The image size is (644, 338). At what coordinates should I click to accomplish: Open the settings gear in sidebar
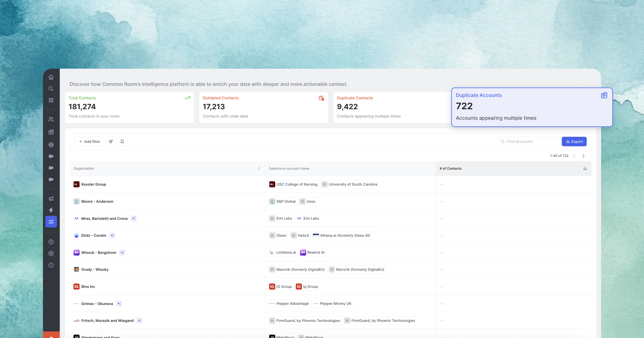point(51,253)
